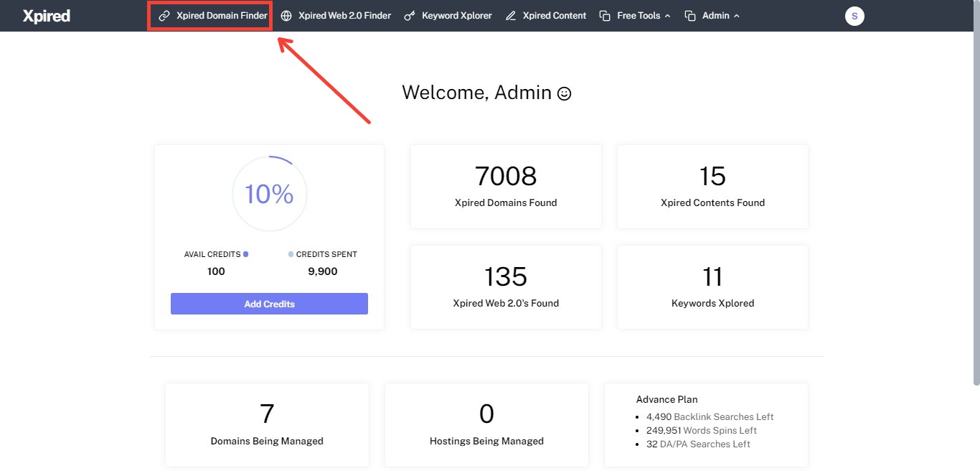Click the link icon beside Xpired Domain Finder
Viewport: 980px width, 471px height.
[164, 16]
